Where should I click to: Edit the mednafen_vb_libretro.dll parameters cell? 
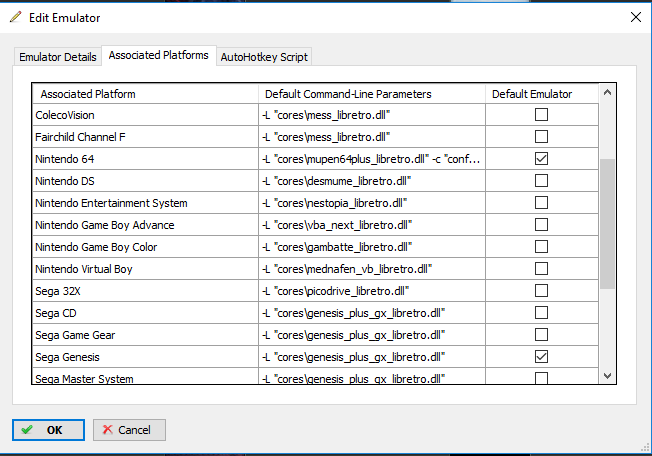[x=372, y=269]
